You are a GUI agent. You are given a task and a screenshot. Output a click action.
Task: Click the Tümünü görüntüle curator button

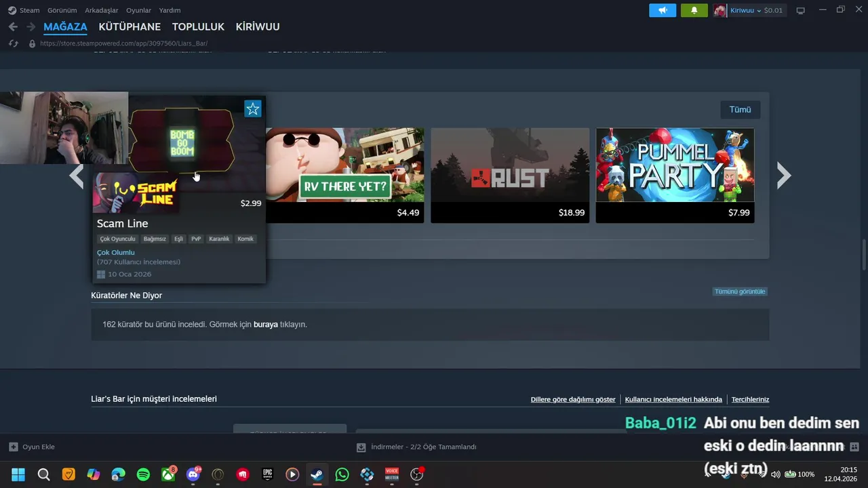tap(740, 291)
